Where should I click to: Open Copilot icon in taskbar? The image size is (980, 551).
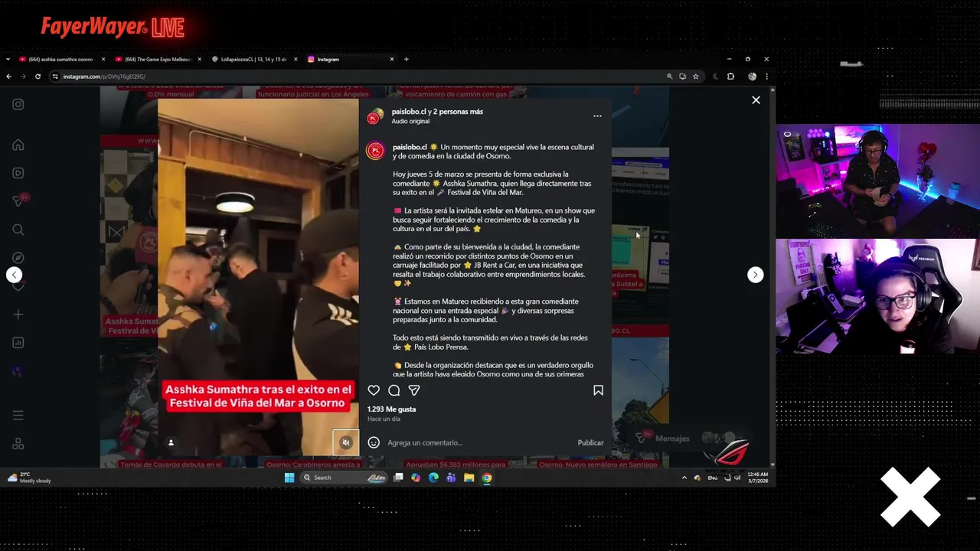[x=416, y=478]
